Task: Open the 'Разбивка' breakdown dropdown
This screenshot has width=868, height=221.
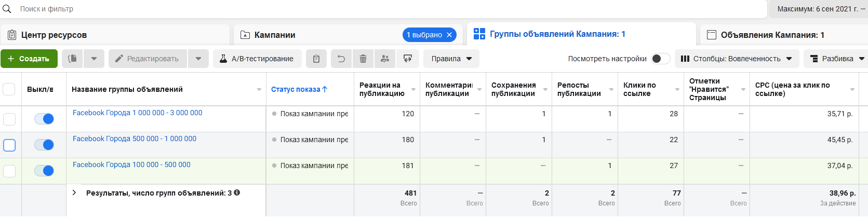Action: tap(836, 59)
